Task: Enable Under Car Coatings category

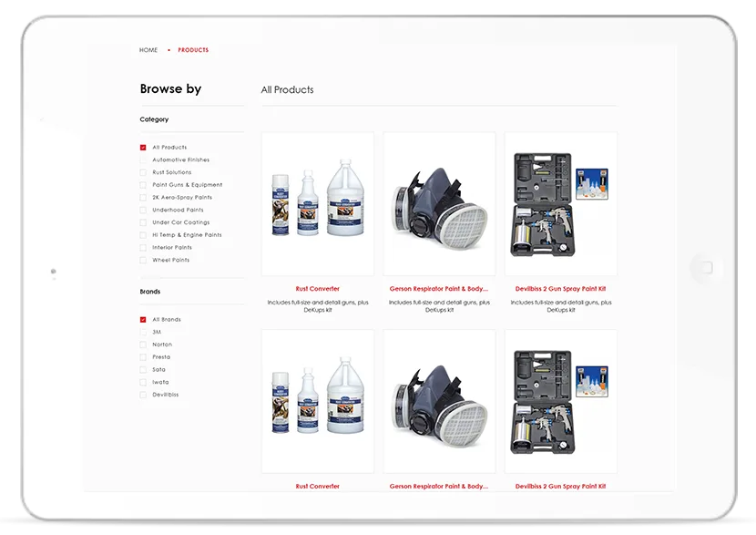Action: [143, 223]
